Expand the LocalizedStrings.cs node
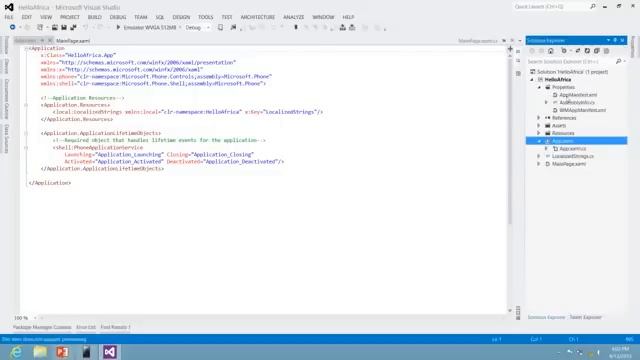 [x=539, y=156]
